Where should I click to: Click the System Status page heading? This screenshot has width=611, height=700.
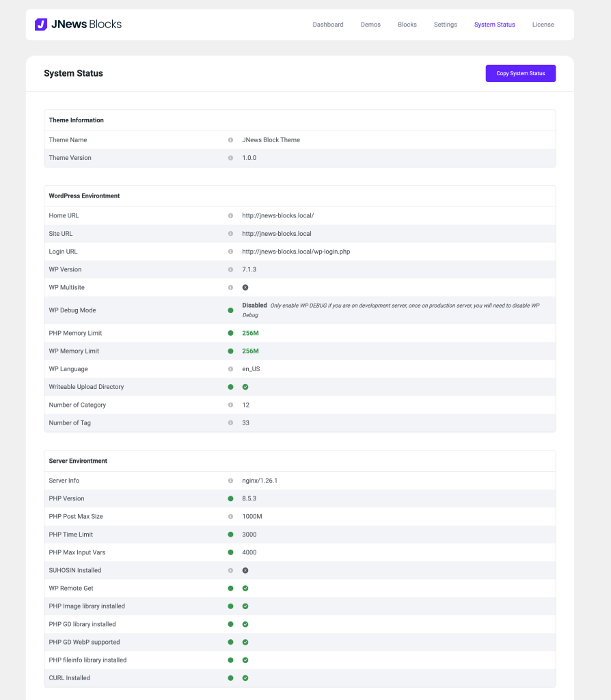point(73,73)
